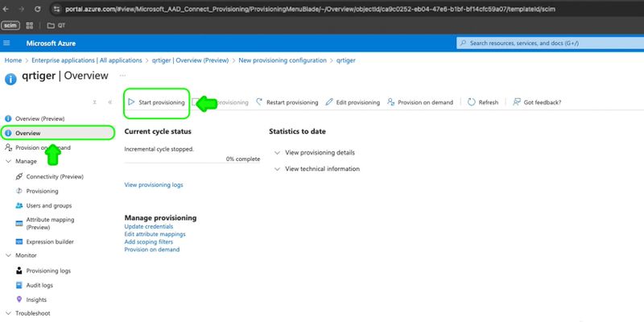644x322 pixels.
Task: Open the Azure portal hamburger menu
Action: click(6, 43)
